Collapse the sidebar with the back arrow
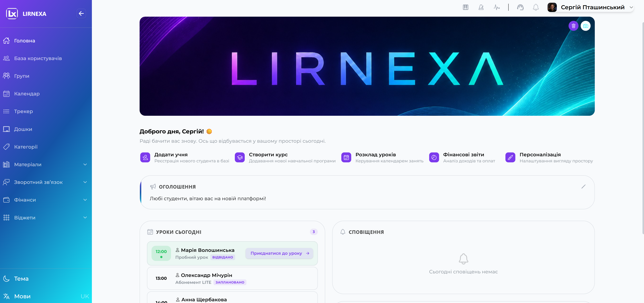The width and height of the screenshot is (644, 303). tap(81, 13)
